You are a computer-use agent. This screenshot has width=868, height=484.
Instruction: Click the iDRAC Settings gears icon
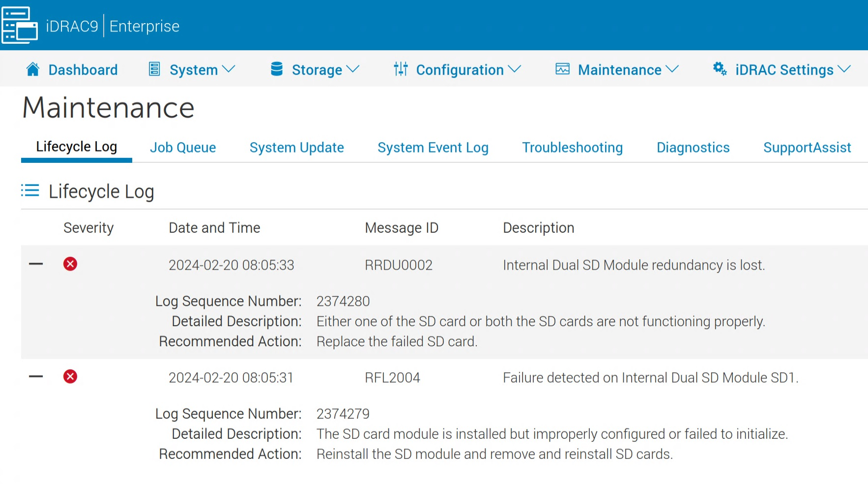click(719, 69)
